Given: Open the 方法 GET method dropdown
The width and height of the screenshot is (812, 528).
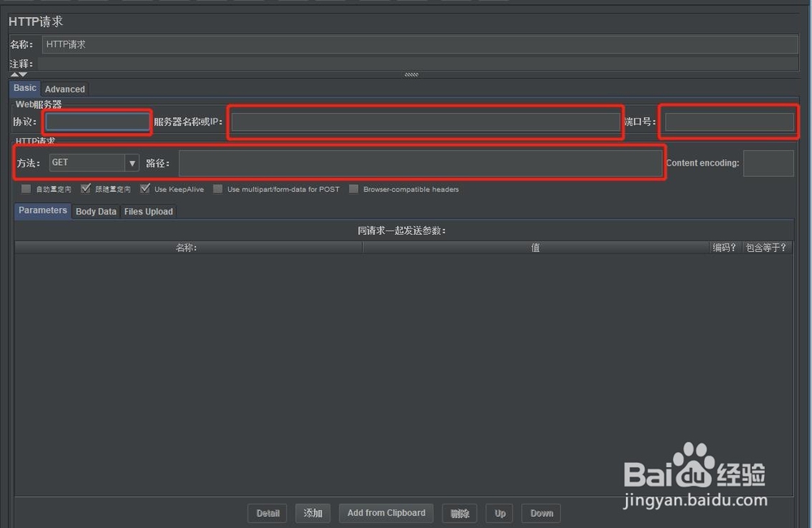Looking at the screenshot, I should (x=93, y=162).
